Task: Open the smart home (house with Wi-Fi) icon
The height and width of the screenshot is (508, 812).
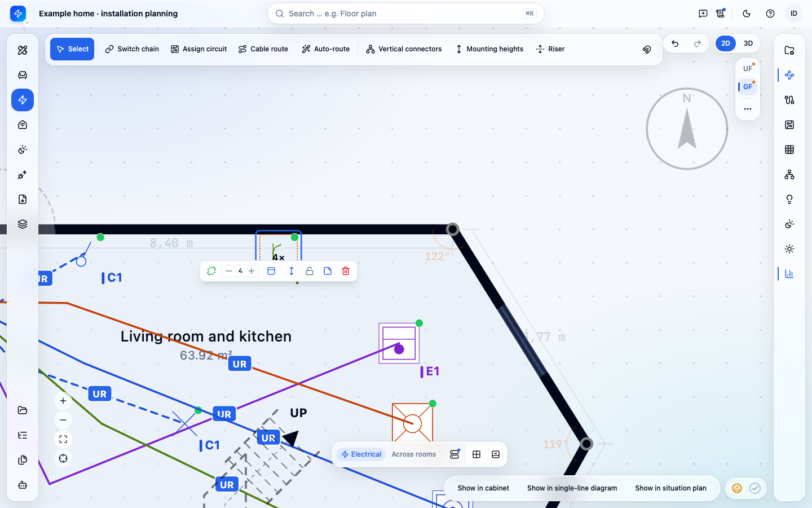Action: (x=23, y=125)
